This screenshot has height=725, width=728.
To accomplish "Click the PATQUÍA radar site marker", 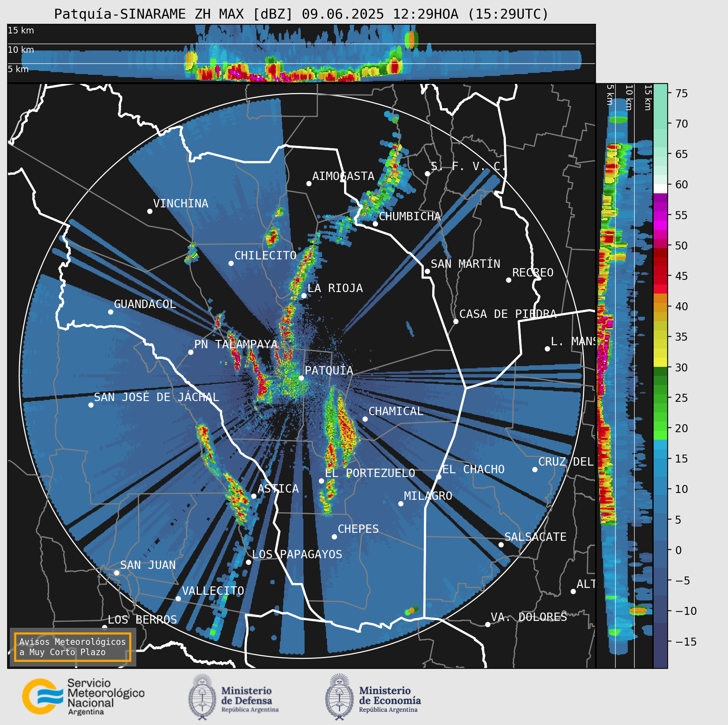I will point(301,378).
